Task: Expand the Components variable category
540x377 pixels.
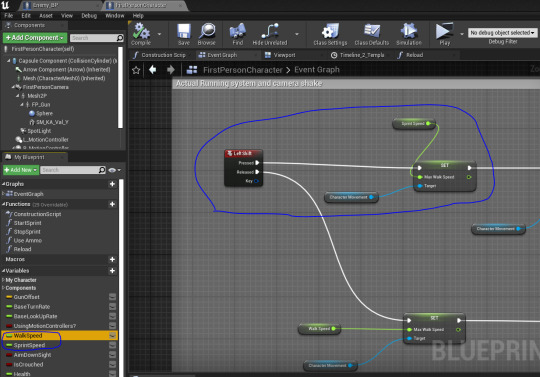Action: coord(3,288)
